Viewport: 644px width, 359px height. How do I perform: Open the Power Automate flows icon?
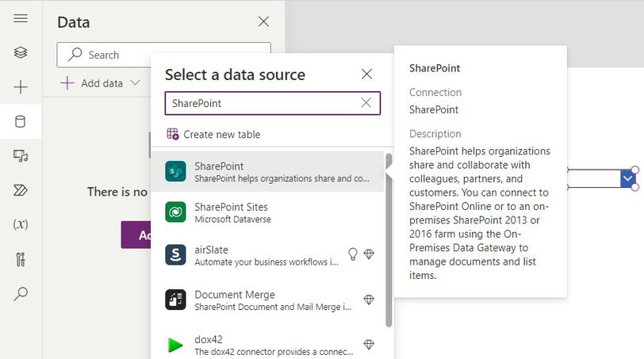click(21, 190)
